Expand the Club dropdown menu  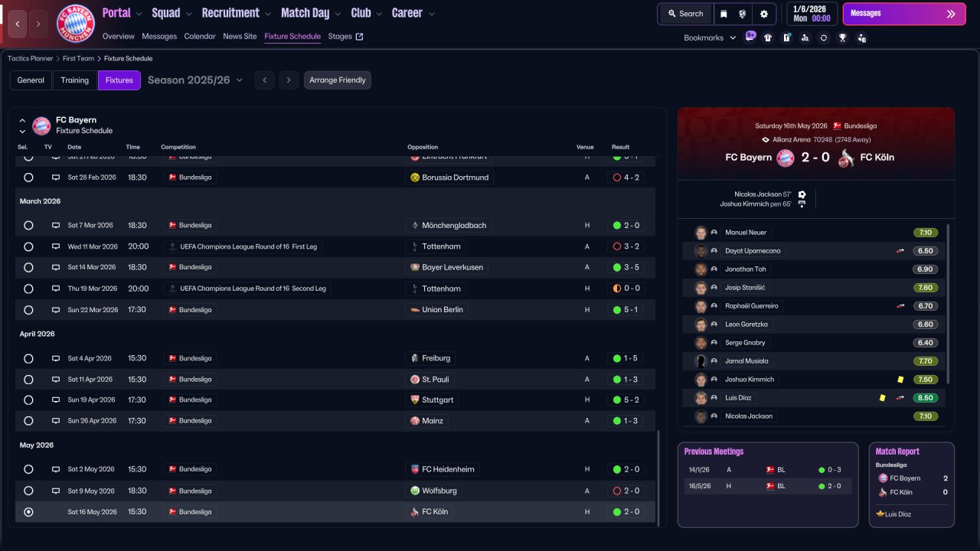click(378, 14)
